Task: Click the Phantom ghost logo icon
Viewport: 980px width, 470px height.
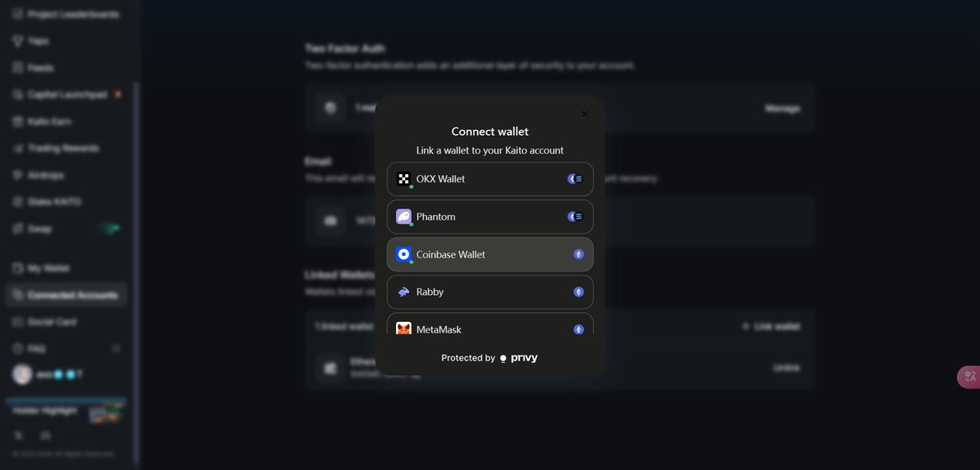Action: (403, 217)
